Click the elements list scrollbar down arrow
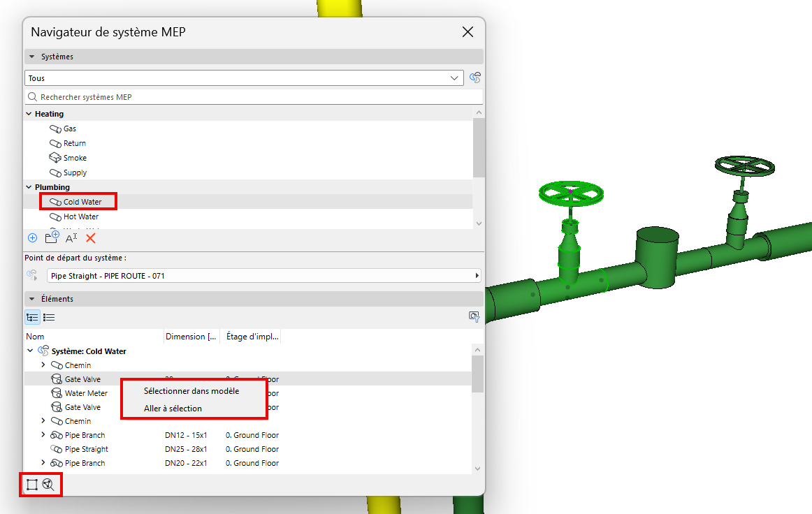This screenshot has height=514, width=812. [x=477, y=469]
